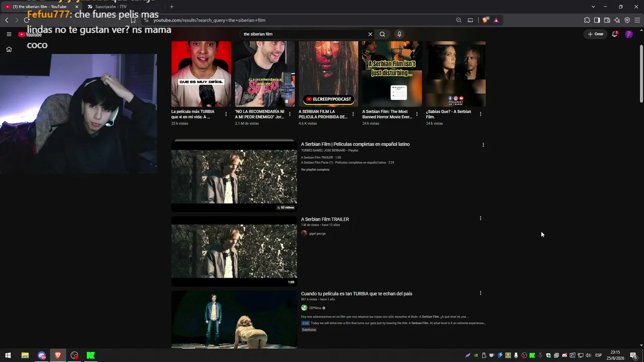Open the 'A Serbian Film isn't just disturbing' short
This screenshot has height=362, width=644.
(x=392, y=73)
